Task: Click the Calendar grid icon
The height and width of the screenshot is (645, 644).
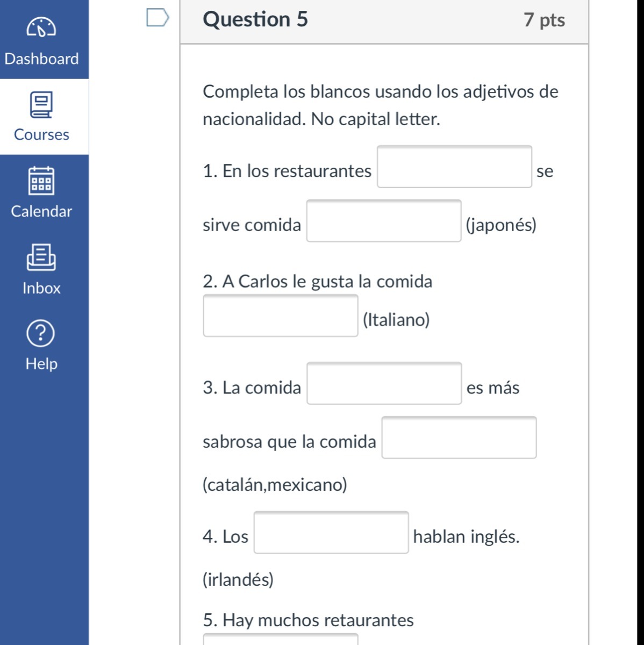Action: coord(41,181)
